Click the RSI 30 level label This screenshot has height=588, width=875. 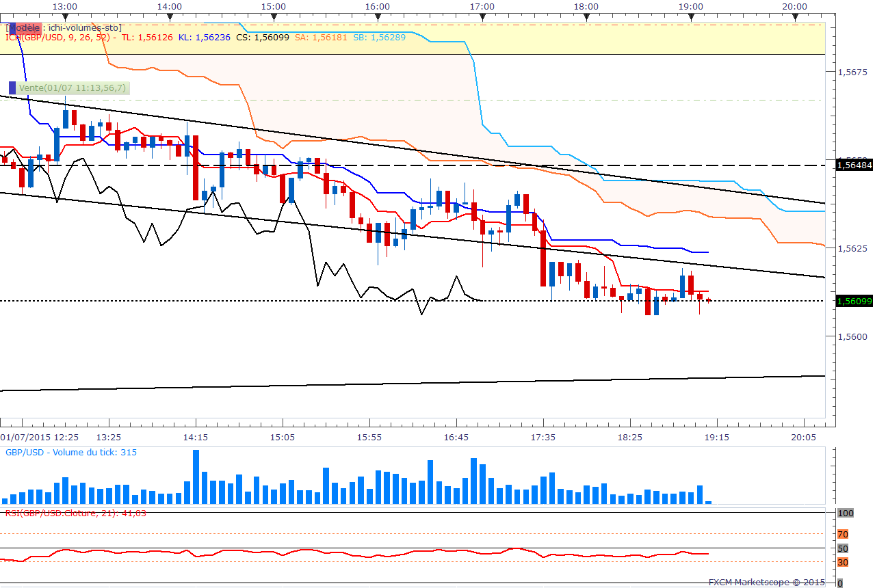tap(843, 562)
